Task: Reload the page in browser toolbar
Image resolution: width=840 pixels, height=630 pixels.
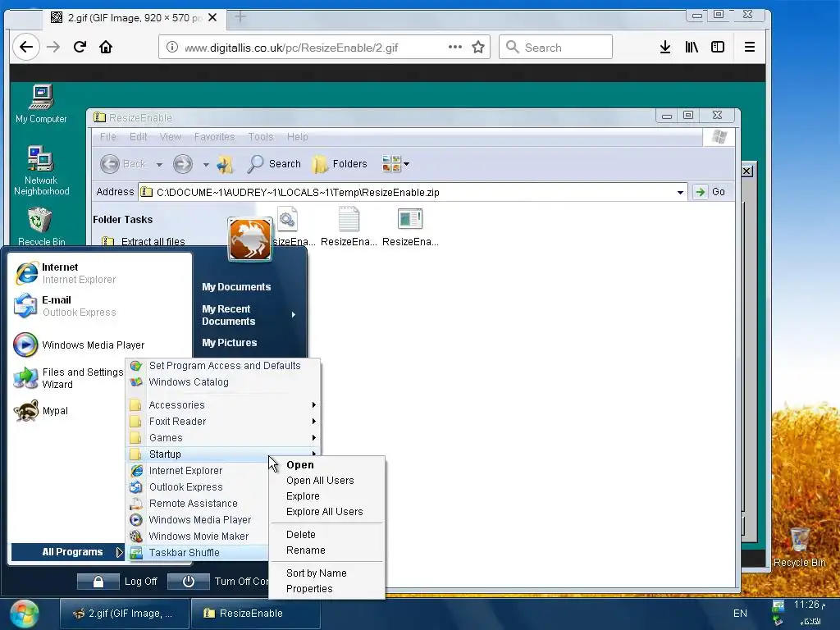Action: [80, 47]
